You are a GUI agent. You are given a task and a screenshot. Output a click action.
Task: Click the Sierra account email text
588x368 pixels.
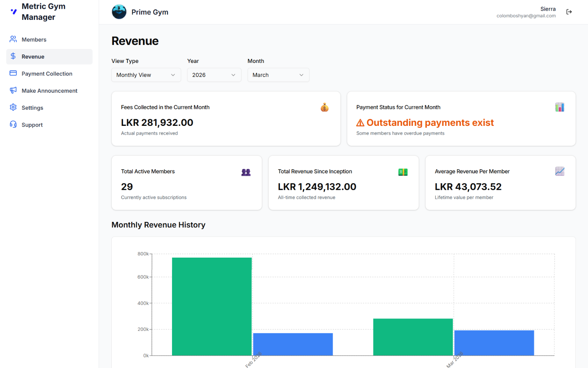526,15
